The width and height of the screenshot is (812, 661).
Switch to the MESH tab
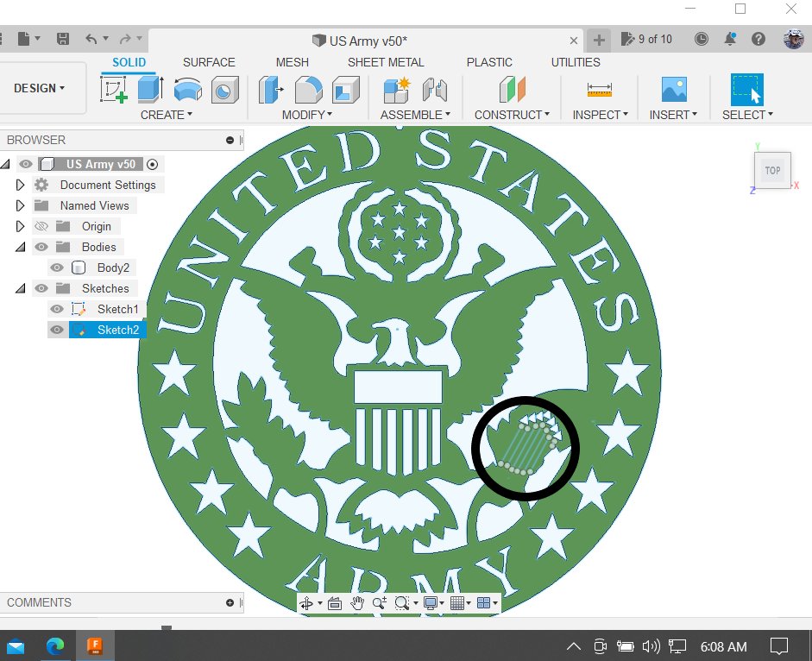[292, 63]
